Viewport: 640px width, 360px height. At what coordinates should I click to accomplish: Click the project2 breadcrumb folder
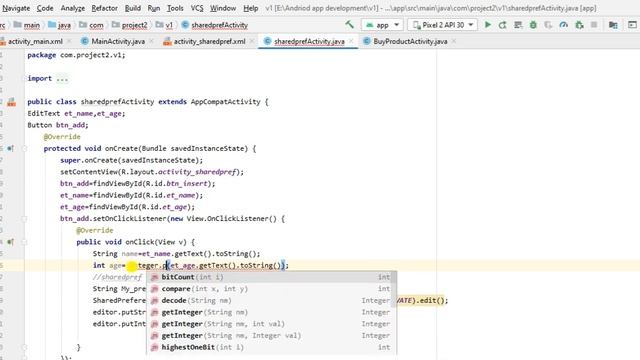tap(129, 25)
